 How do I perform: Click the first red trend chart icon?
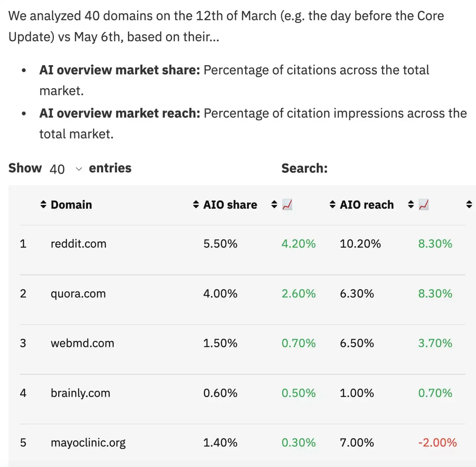[x=287, y=205]
